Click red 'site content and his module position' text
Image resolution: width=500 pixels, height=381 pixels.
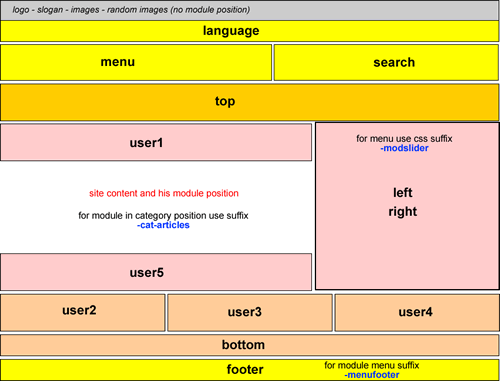click(x=164, y=193)
